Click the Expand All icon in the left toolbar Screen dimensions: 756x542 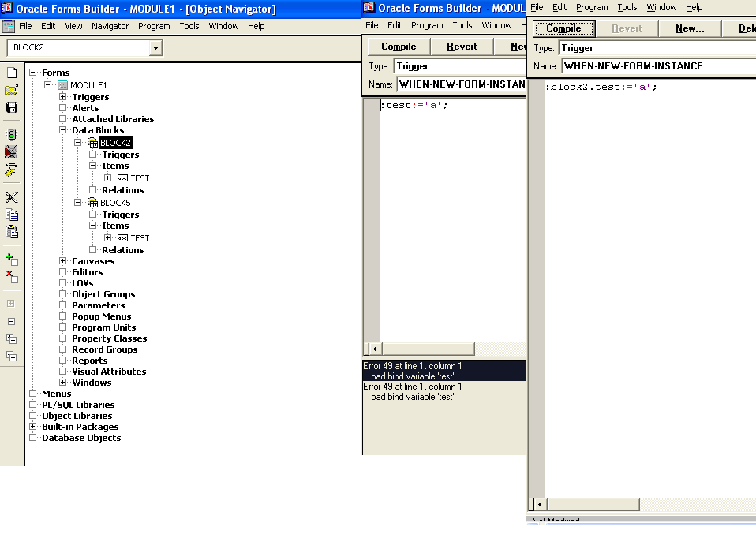[x=12, y=338]
